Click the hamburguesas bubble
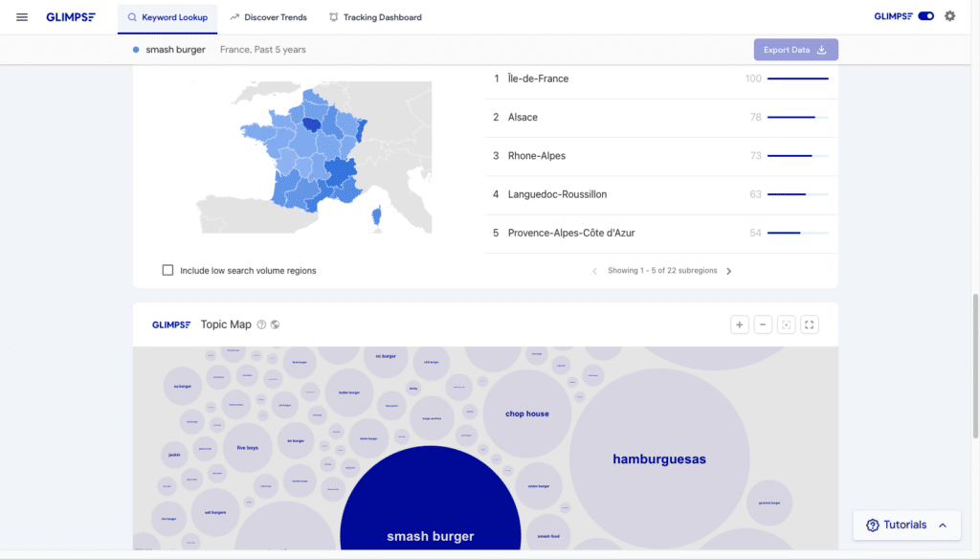Screen dimensions: 980x559 659,458
